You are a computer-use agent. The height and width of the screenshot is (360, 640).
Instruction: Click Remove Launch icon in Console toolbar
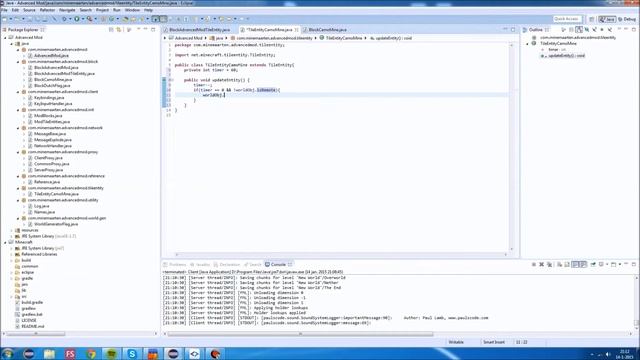(542, 264)
